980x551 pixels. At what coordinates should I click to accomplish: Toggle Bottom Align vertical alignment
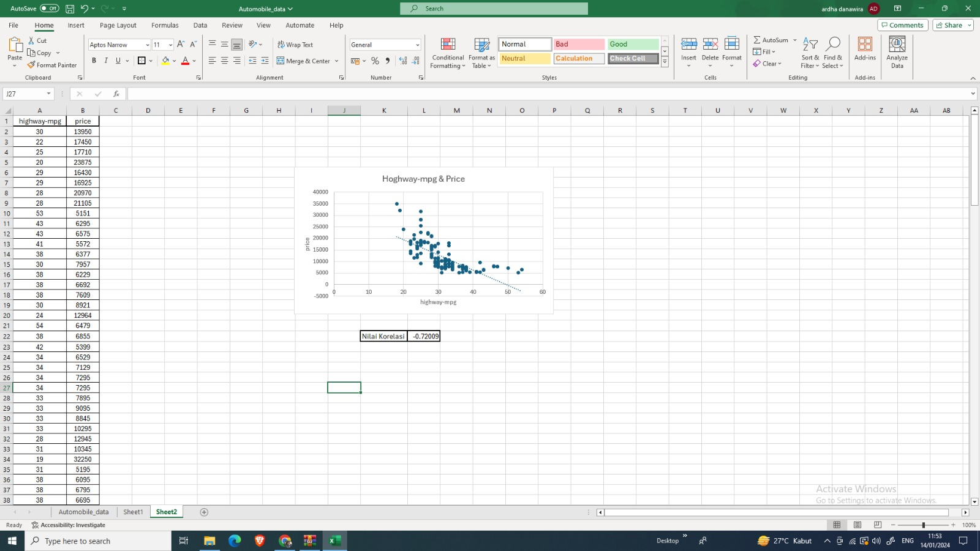coord(236,45)
